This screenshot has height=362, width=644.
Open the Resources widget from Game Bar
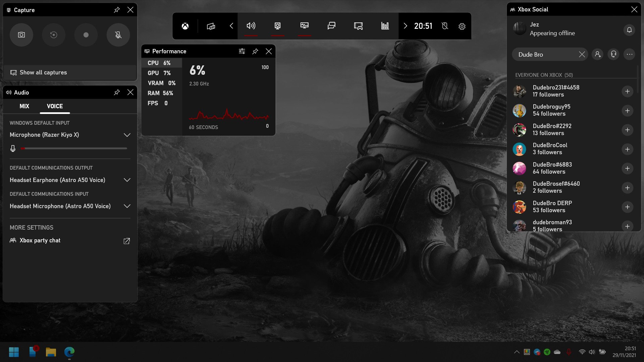(x=385, y=26)
